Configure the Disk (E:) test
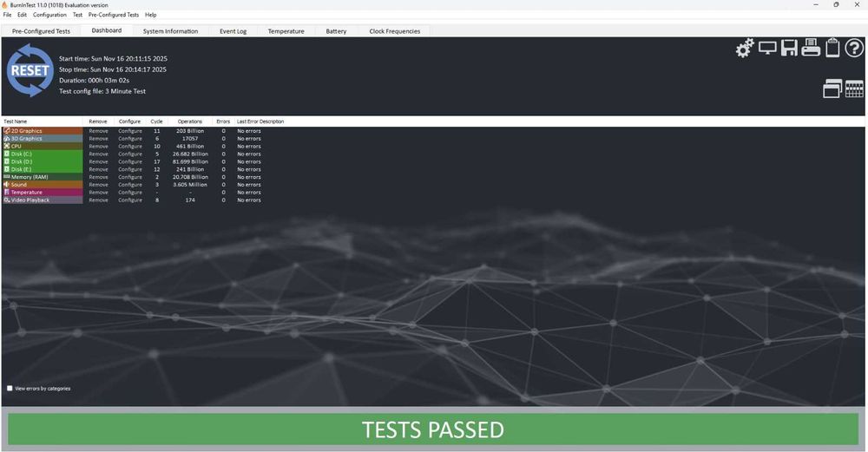868x452 pixels. tap(130, 169)
